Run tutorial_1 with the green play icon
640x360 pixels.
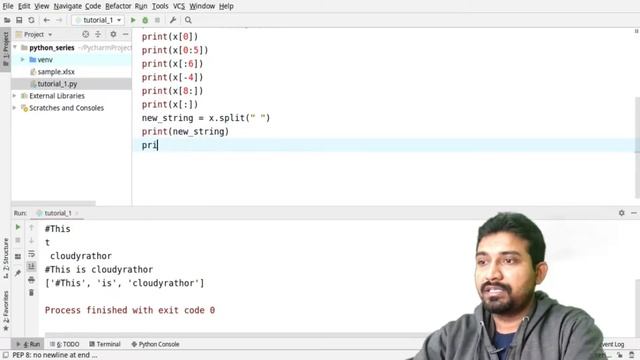133,20
